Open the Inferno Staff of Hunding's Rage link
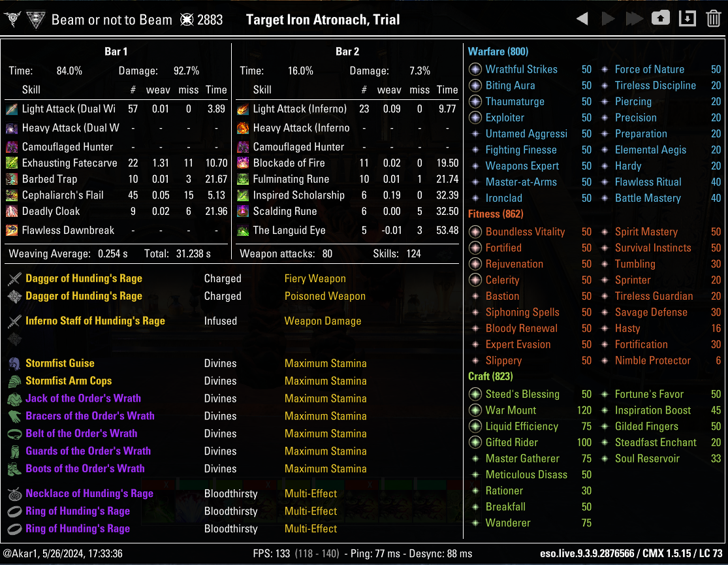The image size is (728, 565). (x=95, y=321)
